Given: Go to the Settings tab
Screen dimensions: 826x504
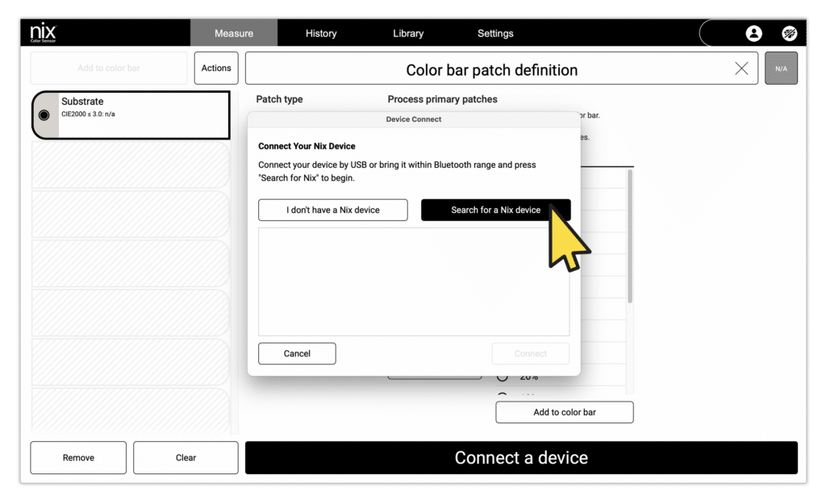Looking at the screenshot, I should [495, 33].
